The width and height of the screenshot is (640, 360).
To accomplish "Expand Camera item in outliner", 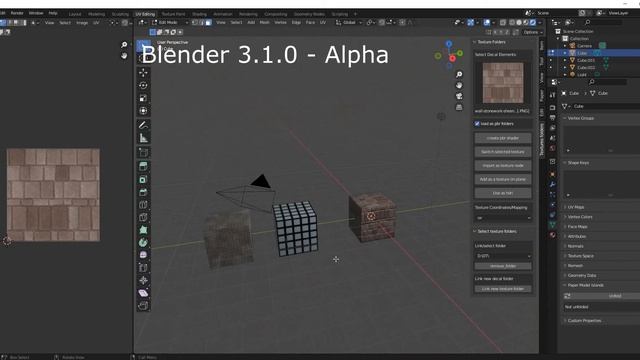I will coord(565,46).
